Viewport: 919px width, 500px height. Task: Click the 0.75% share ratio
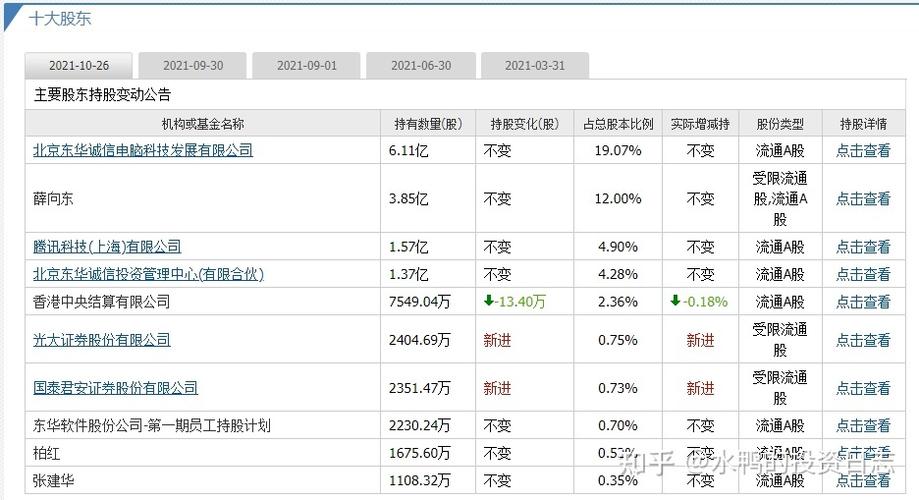(618, 340)
